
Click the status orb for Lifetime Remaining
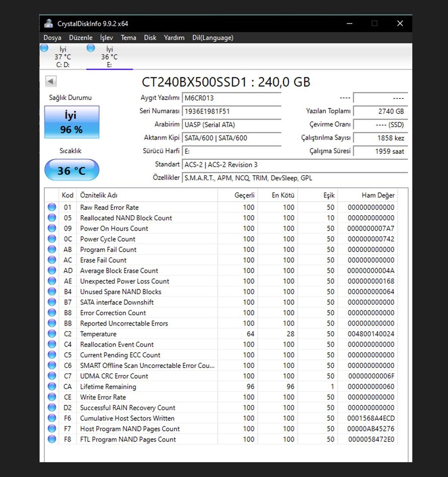click(x=52, y=386)
